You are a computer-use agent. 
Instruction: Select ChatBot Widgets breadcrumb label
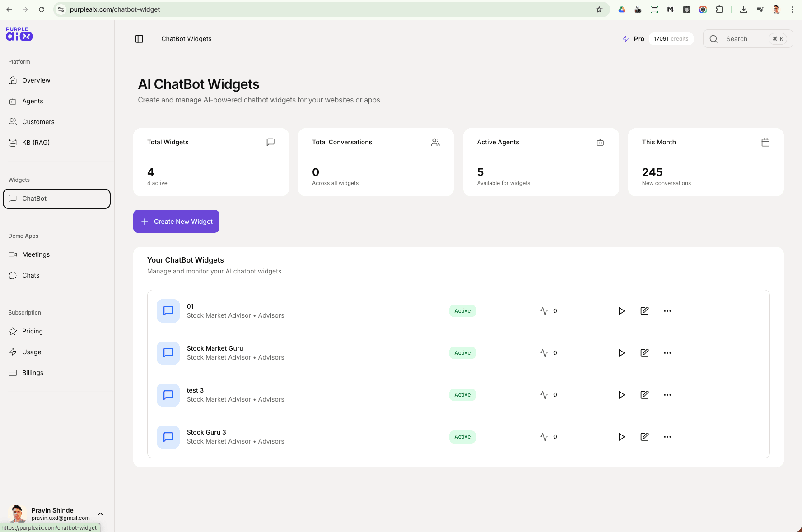pyautogui.click(x=186, y=39)
